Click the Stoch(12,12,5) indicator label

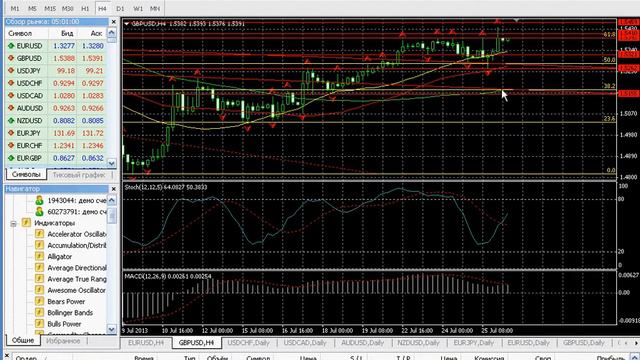[x=166, y=187]
